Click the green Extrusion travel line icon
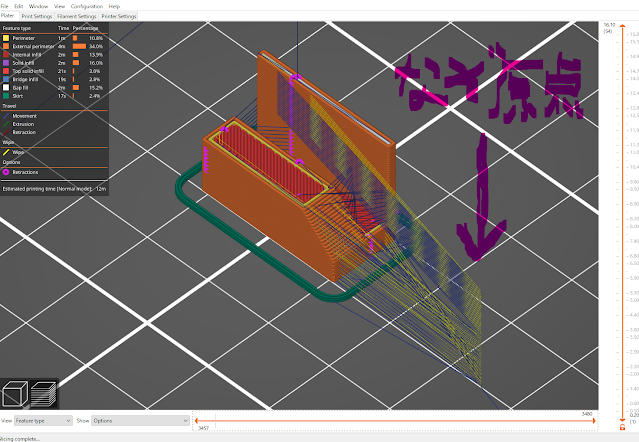The width and height of the screenshot is (639, 442). (x=6, y=124)
